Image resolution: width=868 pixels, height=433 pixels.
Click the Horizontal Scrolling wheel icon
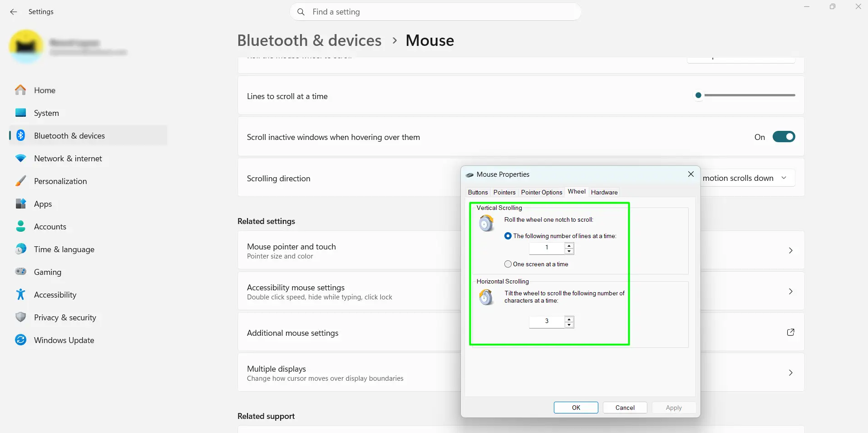(x=486, y=297)
